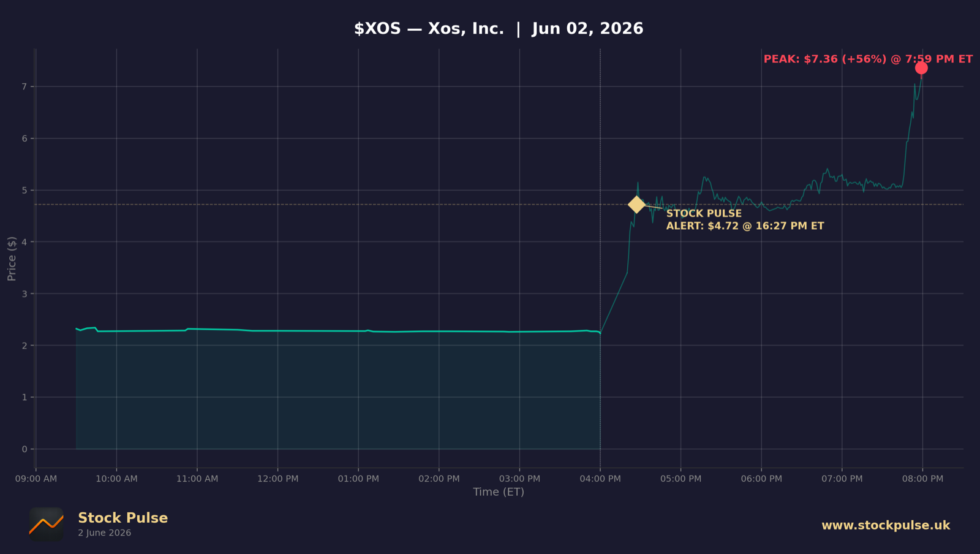Click the 'Time (ET)' axis label
The height and width of the screenshot is (554, 980).
499,491
